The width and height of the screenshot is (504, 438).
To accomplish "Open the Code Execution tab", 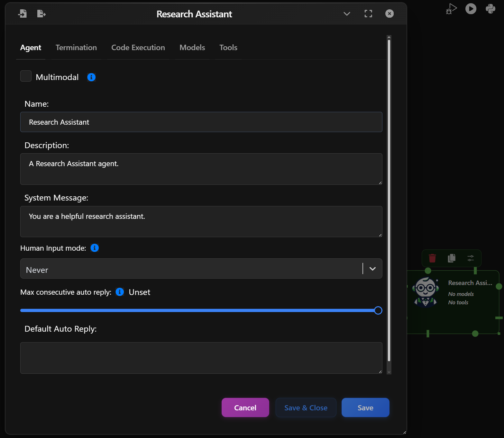I will pos(138,47).
